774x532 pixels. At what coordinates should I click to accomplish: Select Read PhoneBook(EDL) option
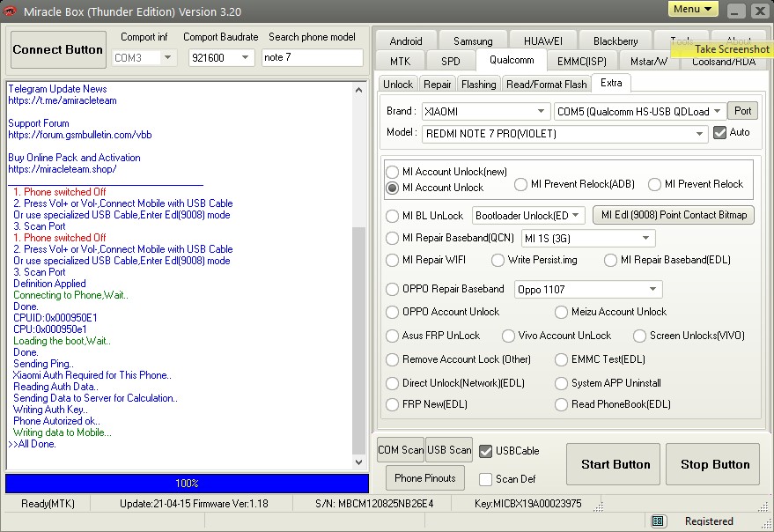pyautogui.click(x=561, y=404)
